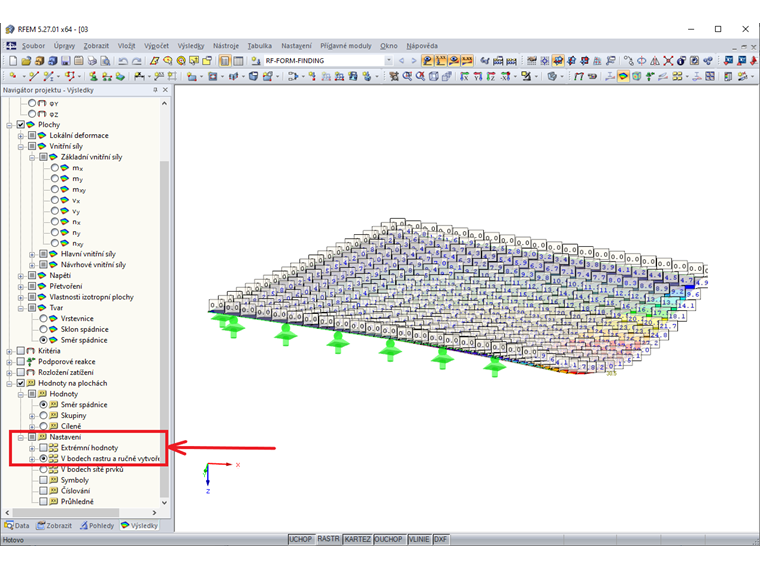The height and width of the screenshot is (570, 760).
Task: Click the navigator vertical scrollbar
Action: pos(164,303)
